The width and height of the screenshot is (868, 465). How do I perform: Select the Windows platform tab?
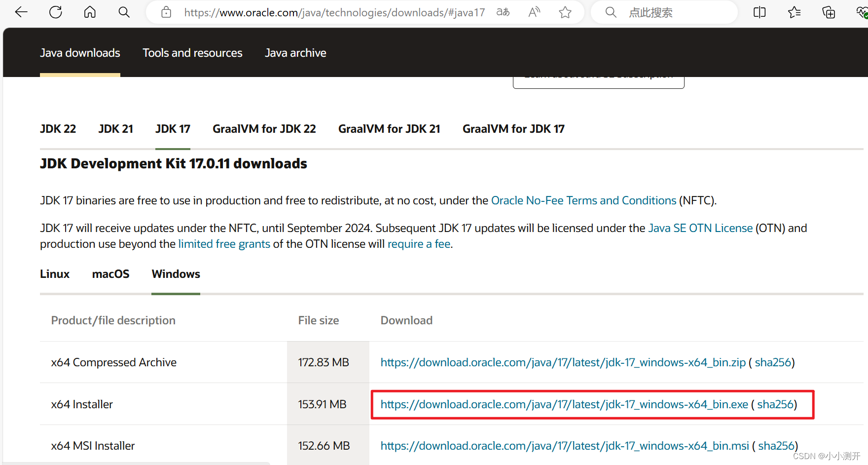[176, 274]
